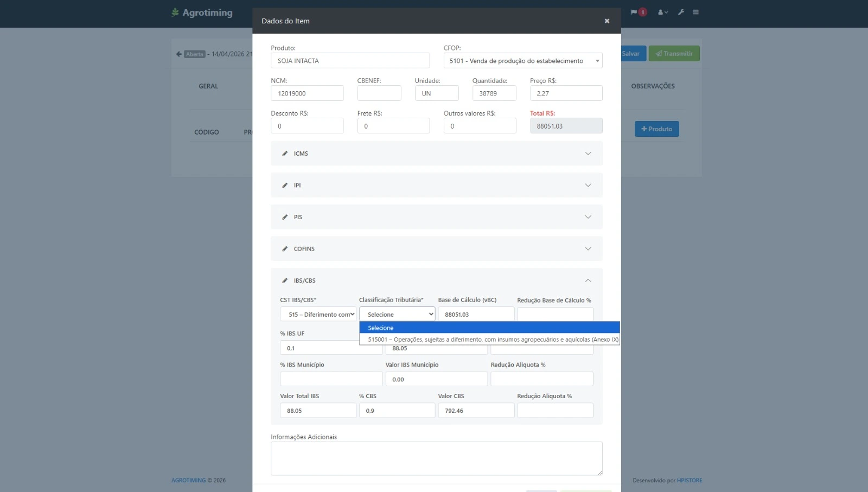Switch to the GERAL tab
This screenshot has height=492, width=868.
tap(208, 86)
